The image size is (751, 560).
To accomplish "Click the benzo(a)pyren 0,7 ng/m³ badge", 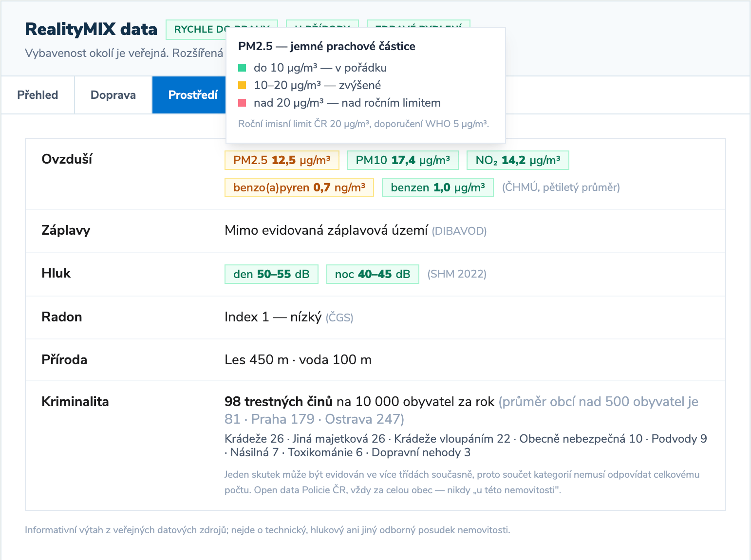I will (x=299, y=187).
